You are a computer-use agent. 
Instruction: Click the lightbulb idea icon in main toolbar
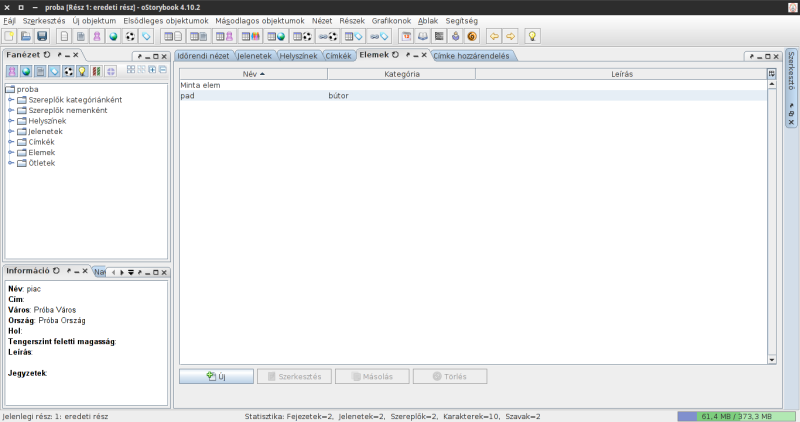[x=532, y=36]
